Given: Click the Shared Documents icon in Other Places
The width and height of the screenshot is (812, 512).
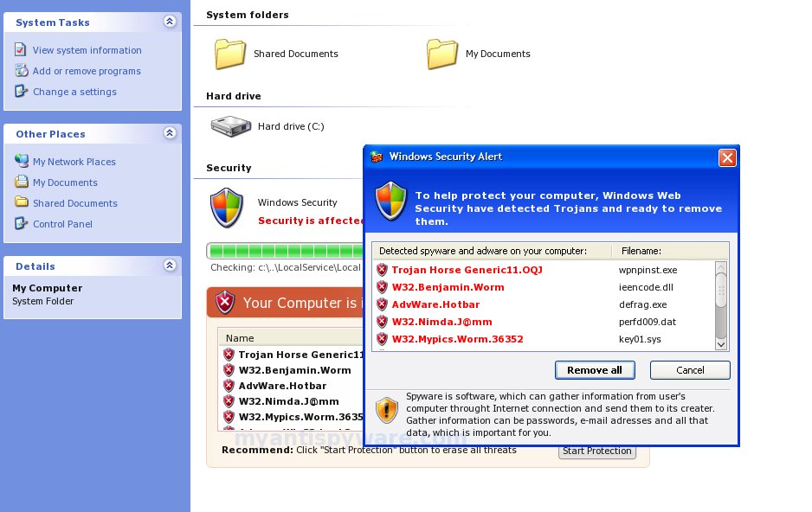Looking at the screenshot, I should (x=22, y=202).
